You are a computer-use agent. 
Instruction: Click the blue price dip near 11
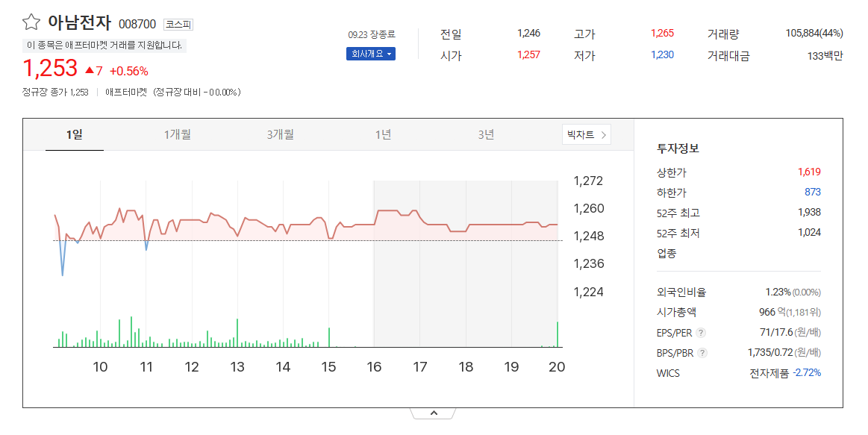pos(146,245)
